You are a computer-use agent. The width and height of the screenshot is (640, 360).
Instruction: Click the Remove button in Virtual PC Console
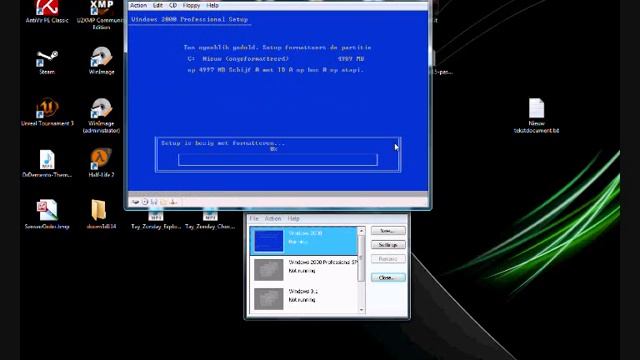[388, 259]
